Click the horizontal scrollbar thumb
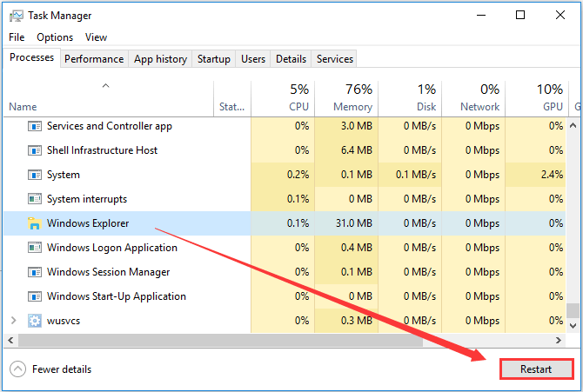Screen dimensions: 583x392 click(x=220, y=341)
